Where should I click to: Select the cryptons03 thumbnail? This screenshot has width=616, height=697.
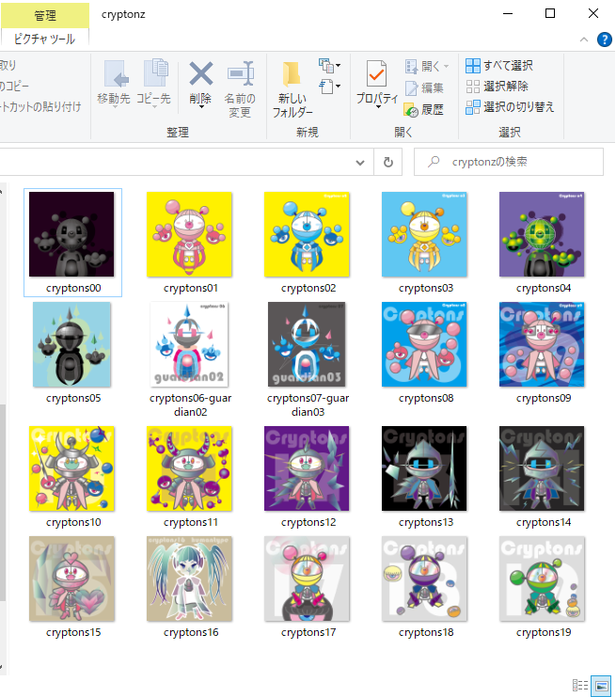coord(424,234)
